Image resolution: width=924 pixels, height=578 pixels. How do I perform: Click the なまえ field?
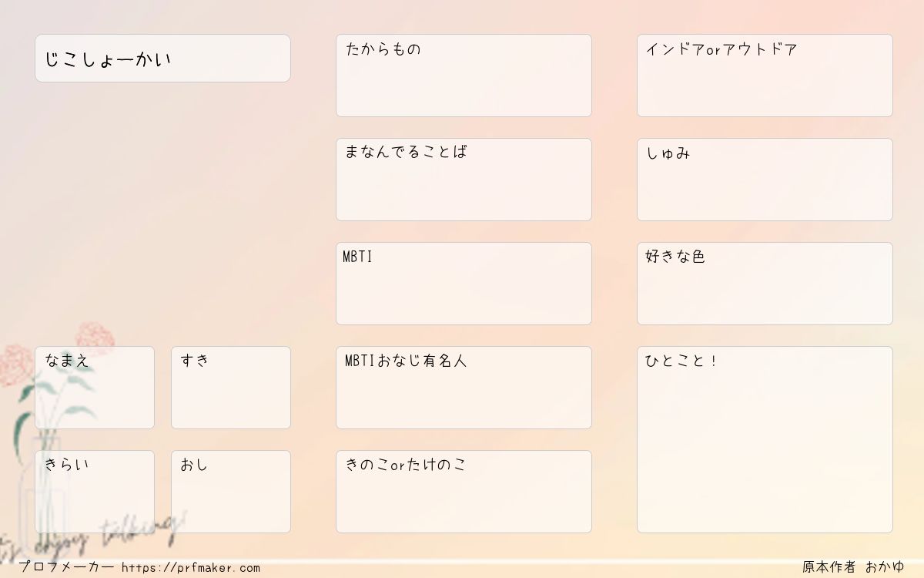pos(95,388)
